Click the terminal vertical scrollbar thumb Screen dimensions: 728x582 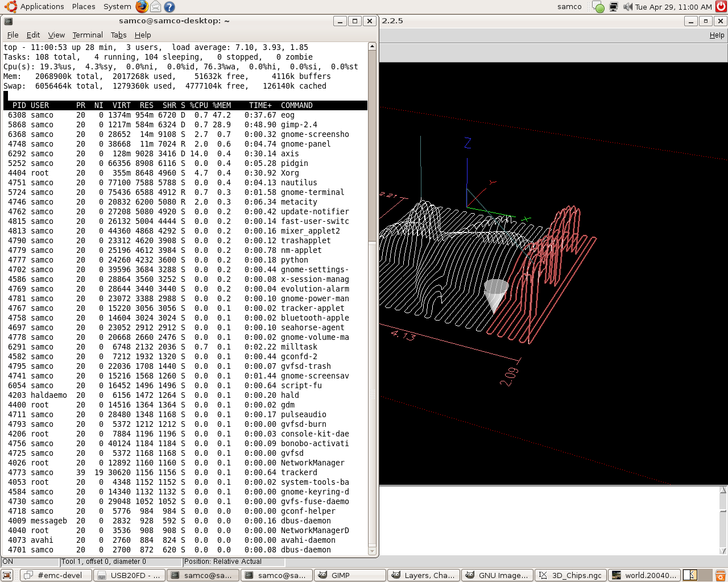(x=373, y=146)
